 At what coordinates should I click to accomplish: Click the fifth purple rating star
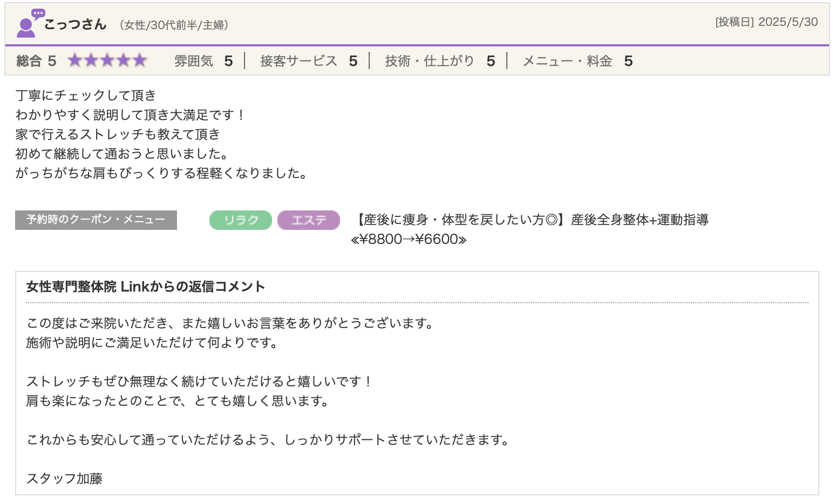point(140,60)
